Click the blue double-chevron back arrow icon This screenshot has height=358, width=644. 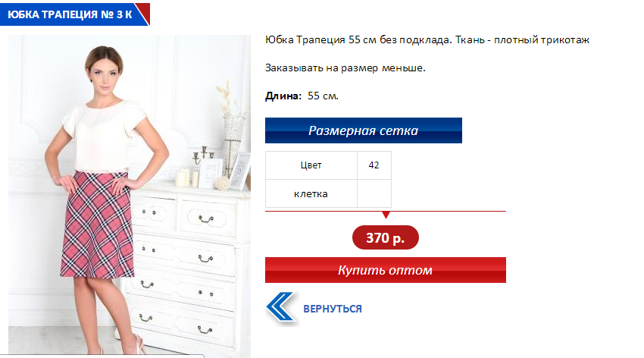tap(281, 306)
